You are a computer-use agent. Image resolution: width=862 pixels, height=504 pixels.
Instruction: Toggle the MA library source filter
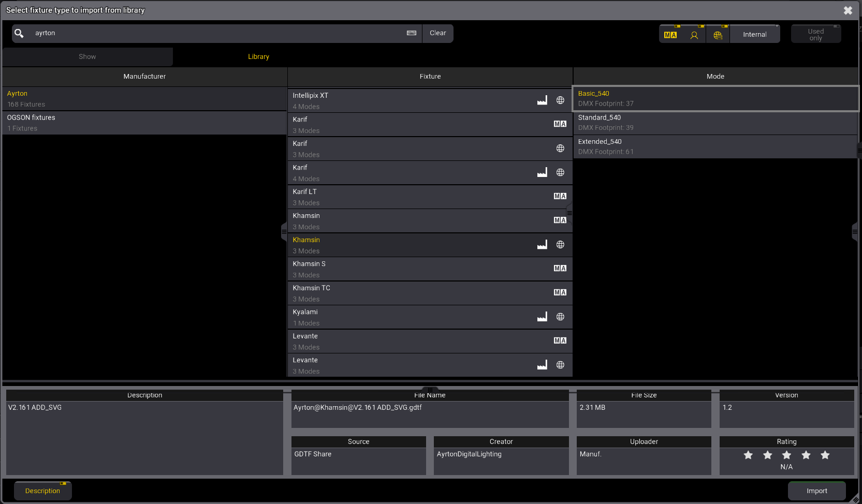click(670, 35)
